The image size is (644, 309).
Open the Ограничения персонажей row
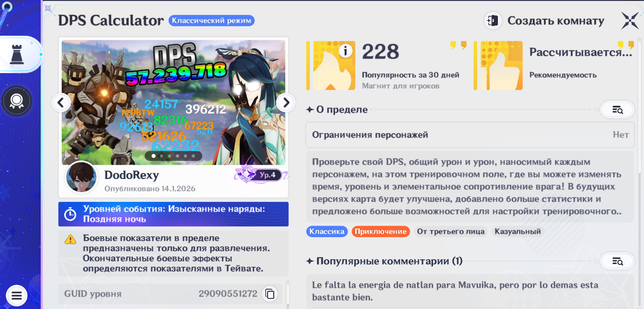coord(470,135)
